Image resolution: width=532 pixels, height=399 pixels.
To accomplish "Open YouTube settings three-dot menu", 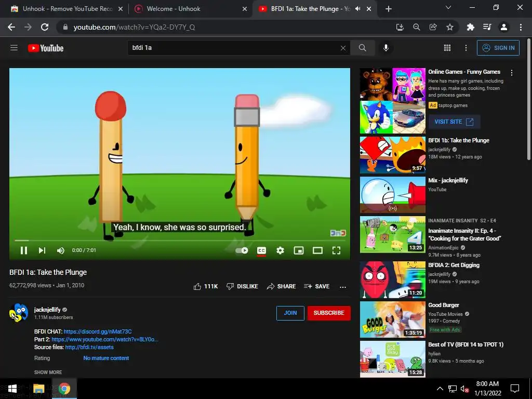I will point(466,48).
